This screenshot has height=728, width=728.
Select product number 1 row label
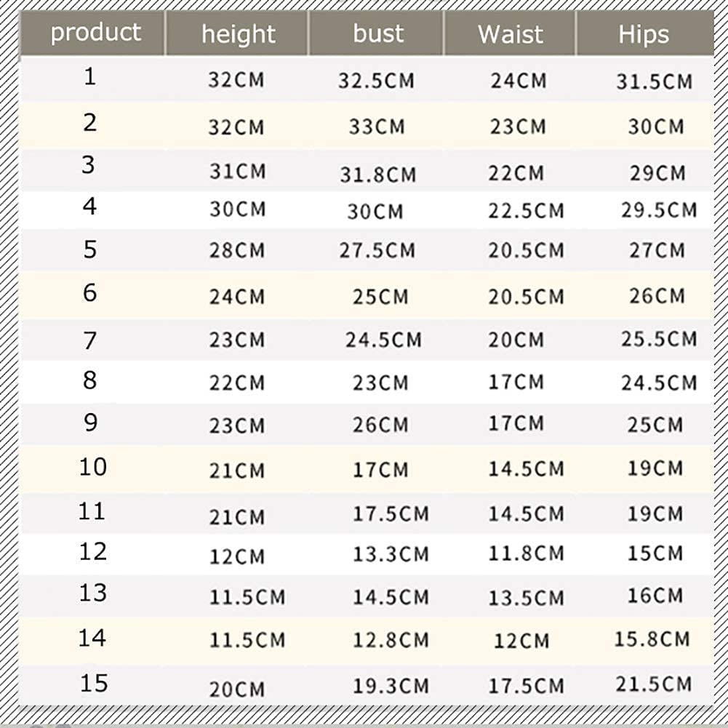(x=90, y=76)
